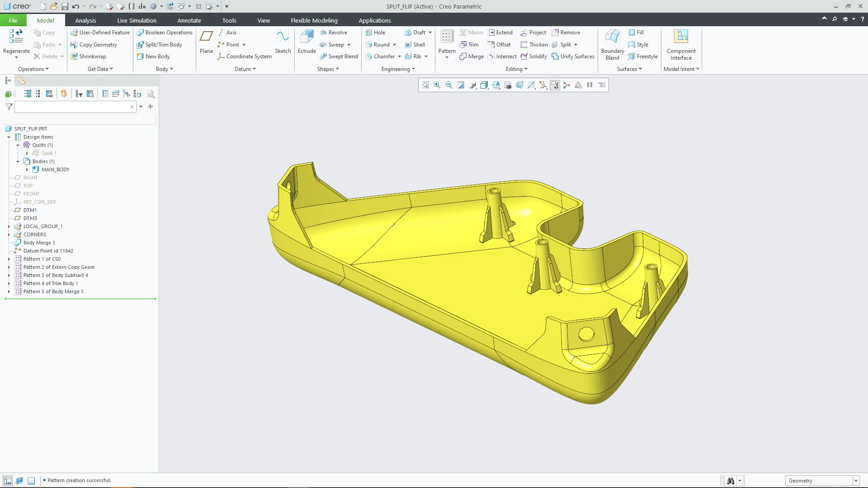Open the Round dropdown arrow

(x=394, y=45)
